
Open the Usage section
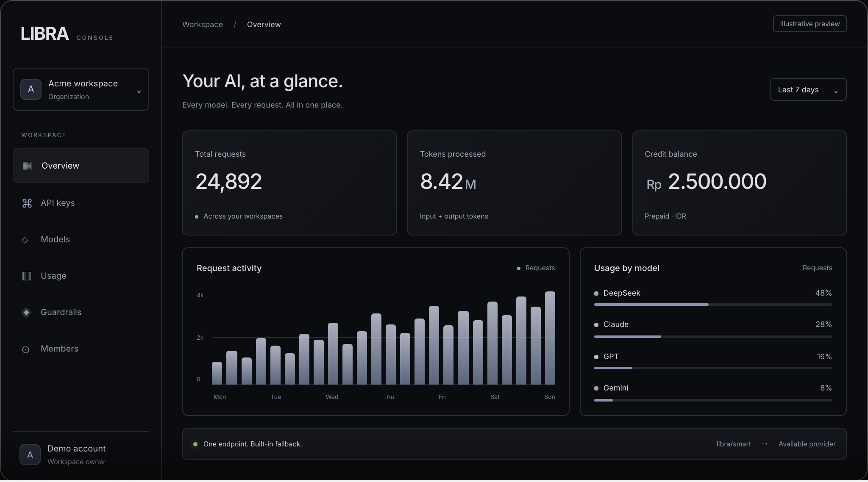click(x=81, y=276)
